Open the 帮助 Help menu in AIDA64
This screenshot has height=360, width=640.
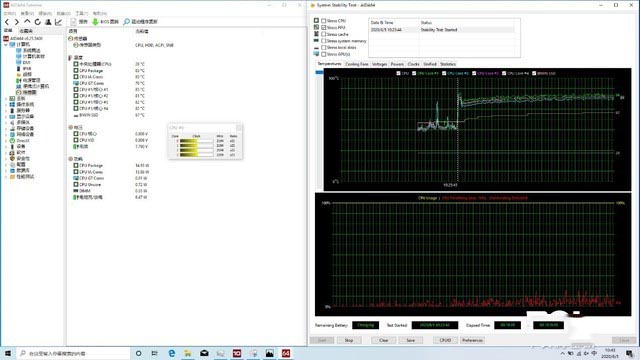(99, 13)
